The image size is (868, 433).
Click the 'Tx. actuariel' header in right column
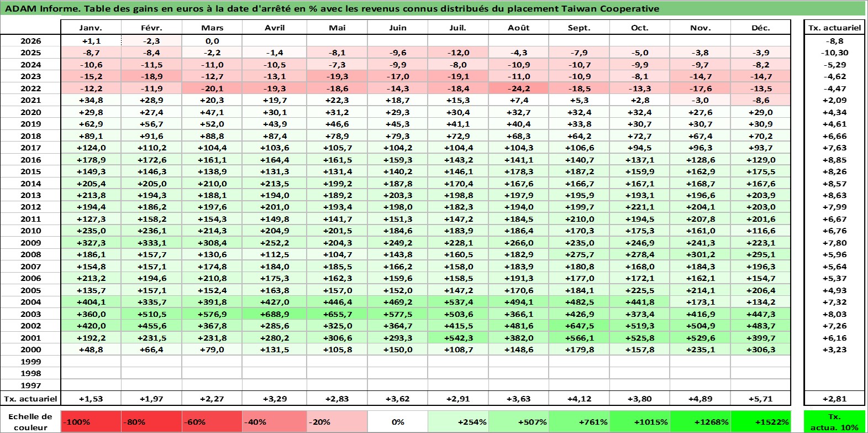834,28
